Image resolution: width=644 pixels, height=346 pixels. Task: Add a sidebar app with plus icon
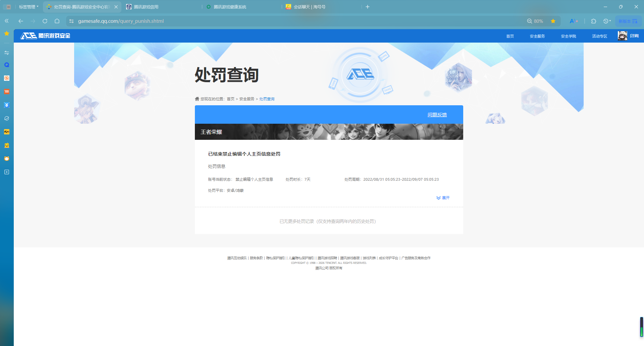[x=7, y=172]
